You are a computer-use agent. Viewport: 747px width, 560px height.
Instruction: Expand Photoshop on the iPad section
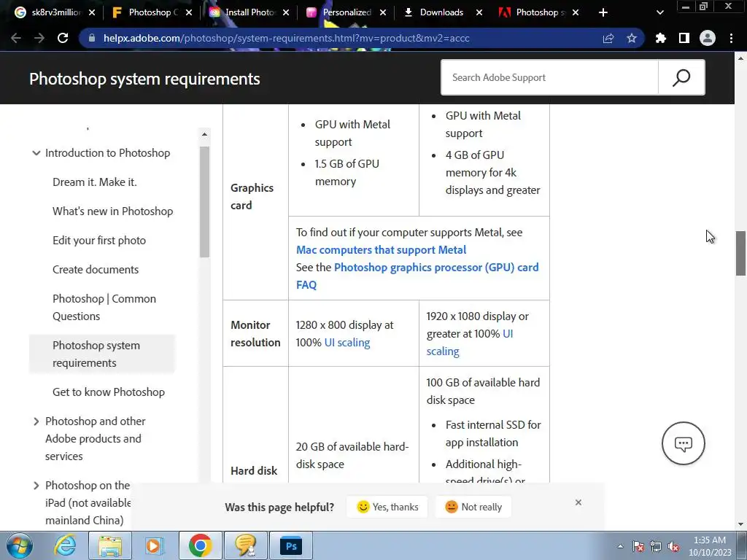[36, 486]
